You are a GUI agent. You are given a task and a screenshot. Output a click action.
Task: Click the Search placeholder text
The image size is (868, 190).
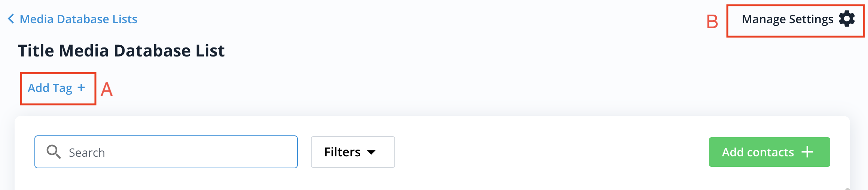pyautogui.click(x=87, y=153)
